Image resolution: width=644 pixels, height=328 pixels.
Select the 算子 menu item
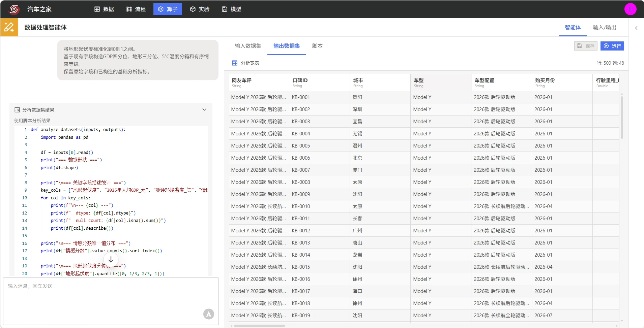168,9
